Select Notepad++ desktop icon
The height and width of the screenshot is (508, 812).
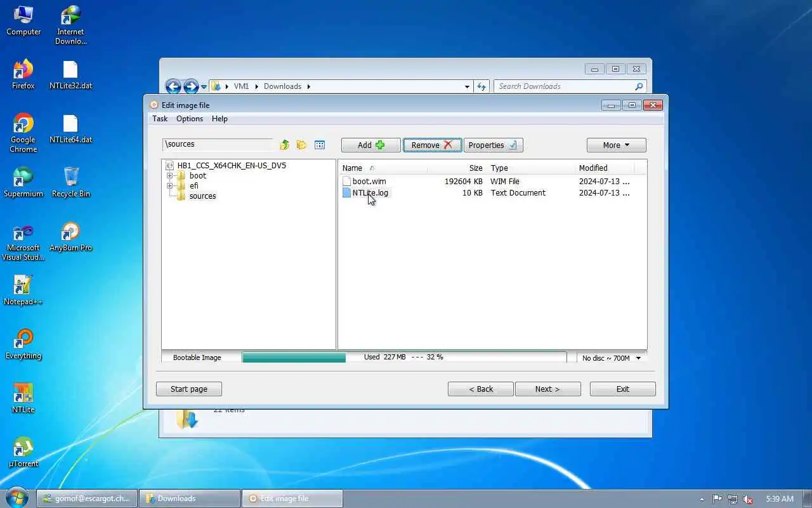[23, 291]
